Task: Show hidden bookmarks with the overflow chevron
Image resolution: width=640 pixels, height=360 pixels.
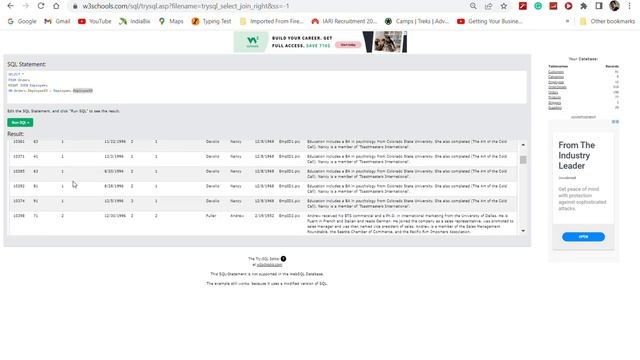Action: 567,21
